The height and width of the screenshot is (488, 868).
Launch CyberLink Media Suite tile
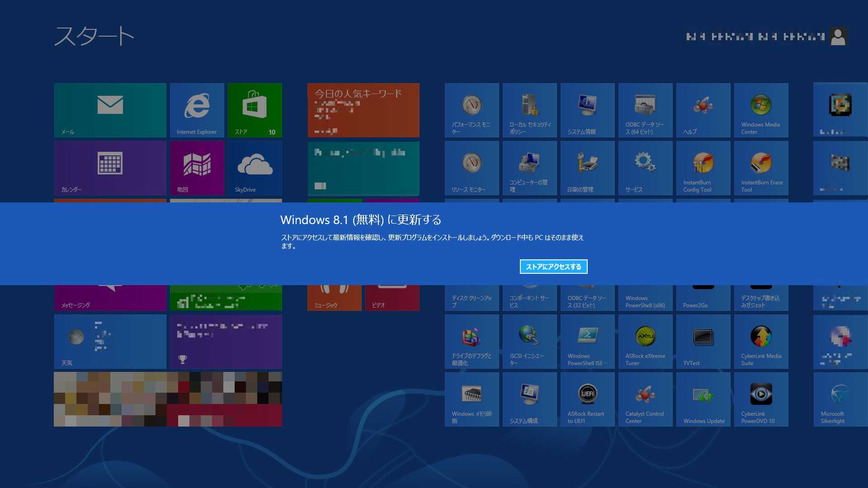761,342
